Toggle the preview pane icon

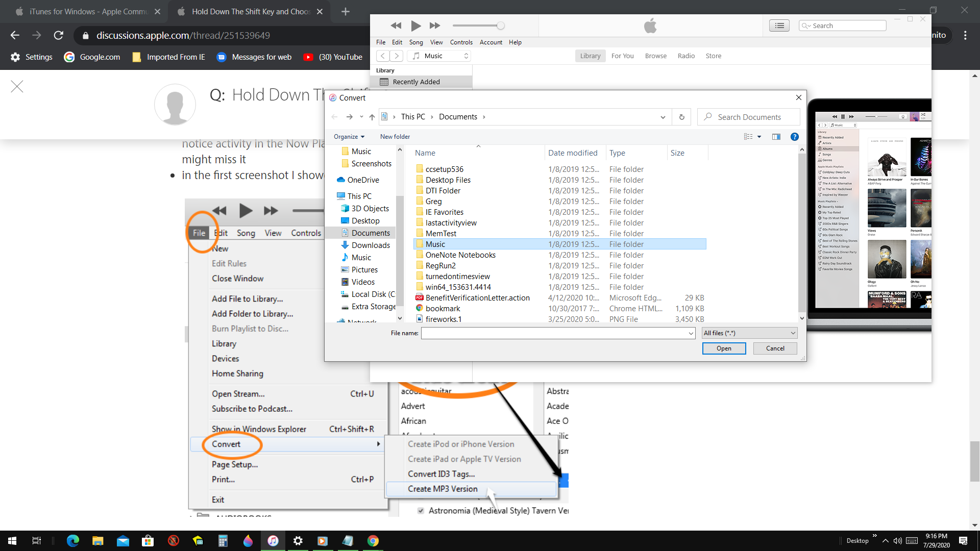coord(776,137)
